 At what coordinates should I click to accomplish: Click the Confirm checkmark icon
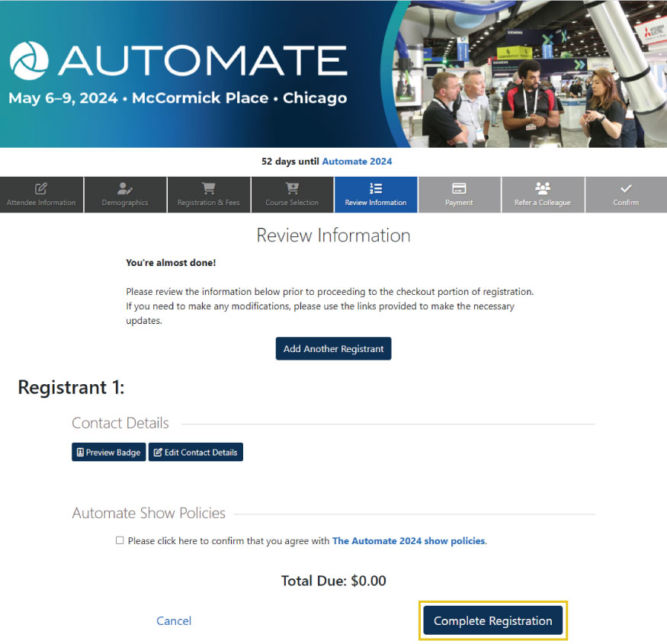(626, 188)
